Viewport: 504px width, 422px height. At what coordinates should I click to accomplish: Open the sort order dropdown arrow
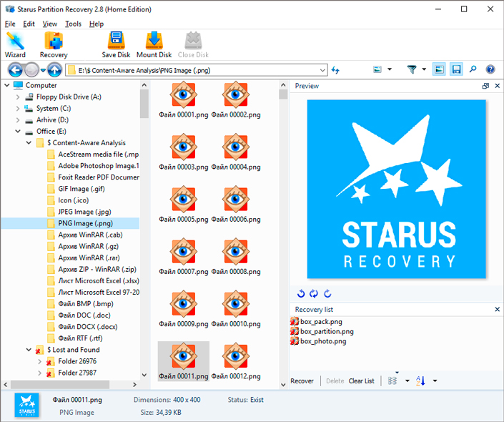(435, 381)
